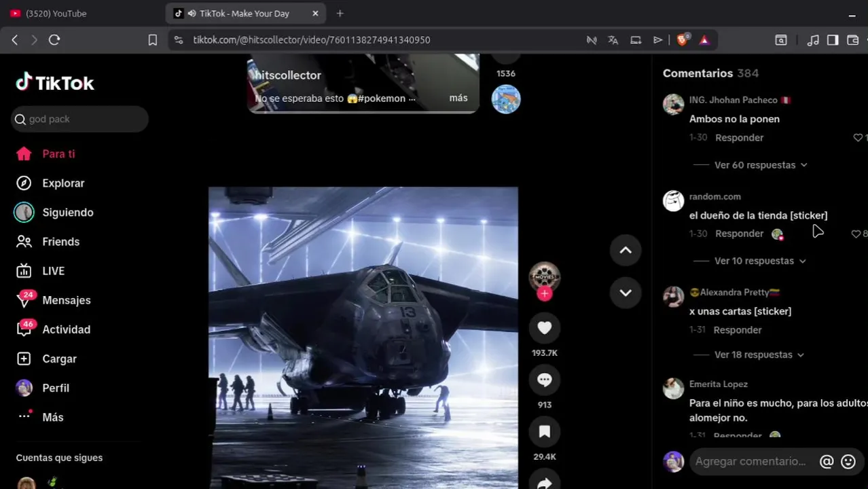
Task: Click the search field with god pack
Action: click(x=79, y=119)
